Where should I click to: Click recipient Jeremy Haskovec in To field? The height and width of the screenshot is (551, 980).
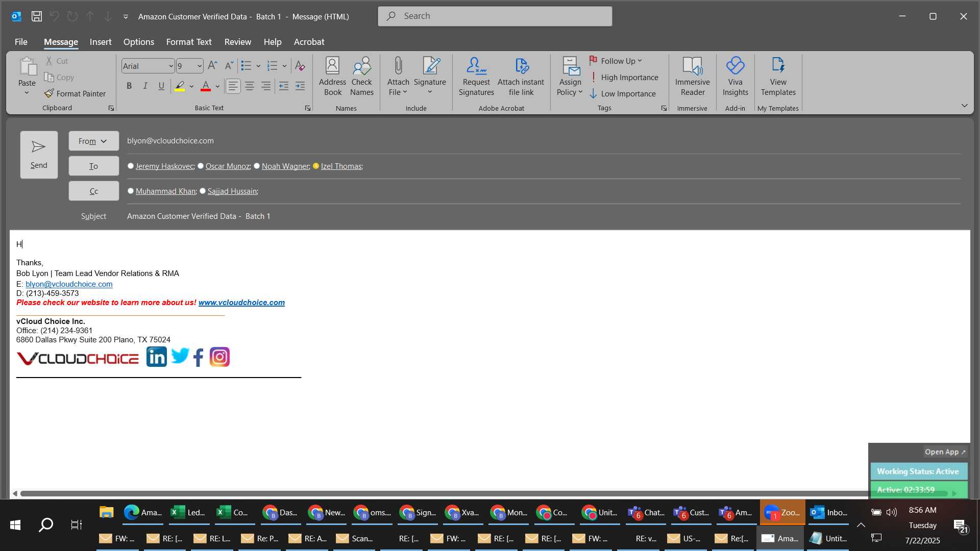coord(164,166)
